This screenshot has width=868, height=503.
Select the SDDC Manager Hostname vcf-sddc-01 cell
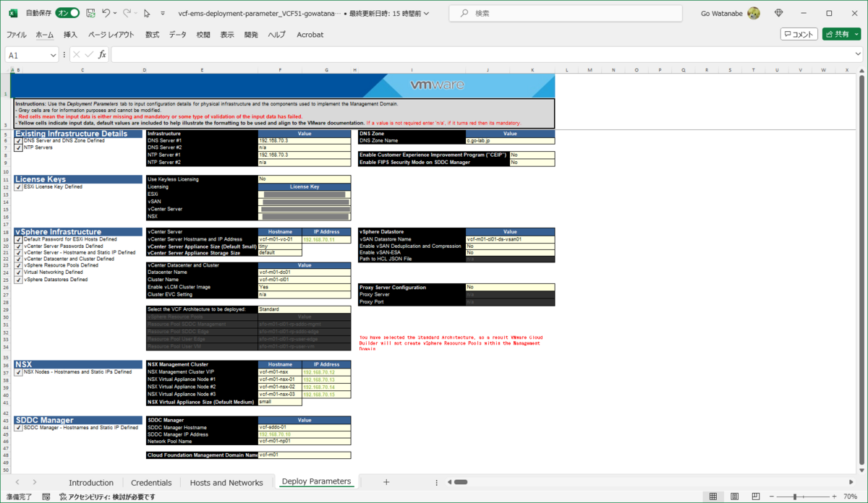click(304, 427)
